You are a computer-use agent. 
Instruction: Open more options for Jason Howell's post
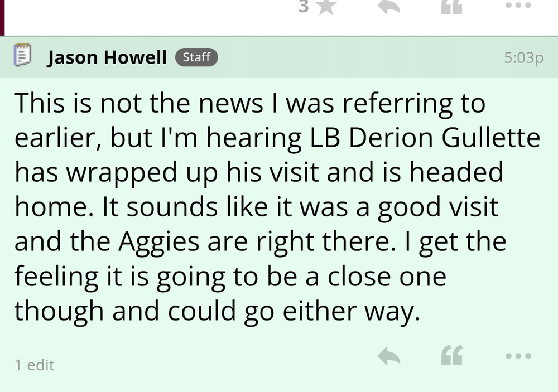point(518,355)
